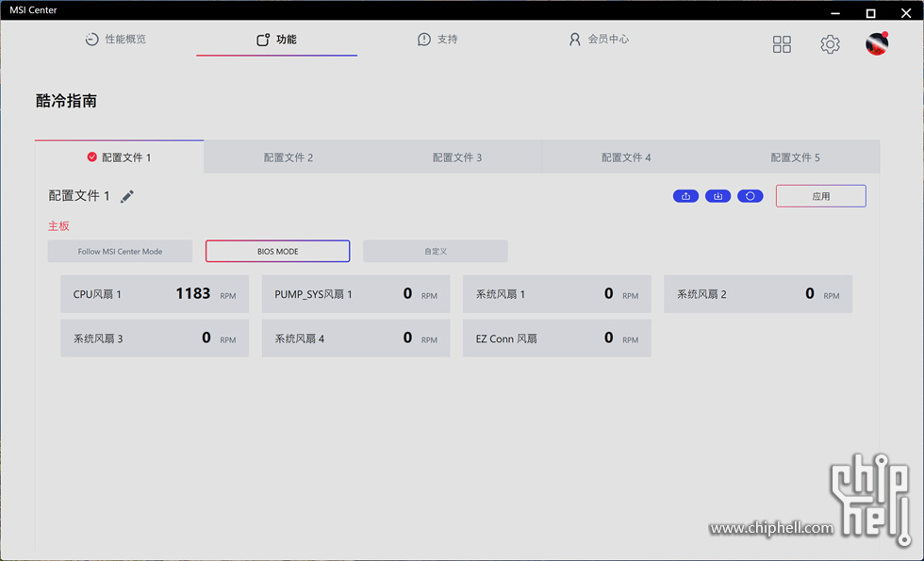Click the user avatar profile icon

(877, 44)
